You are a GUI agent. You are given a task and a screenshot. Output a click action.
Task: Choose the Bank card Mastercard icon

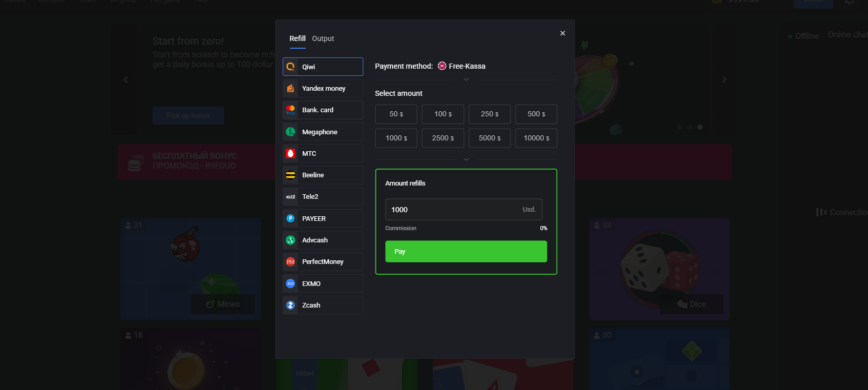tap(290, 110)
